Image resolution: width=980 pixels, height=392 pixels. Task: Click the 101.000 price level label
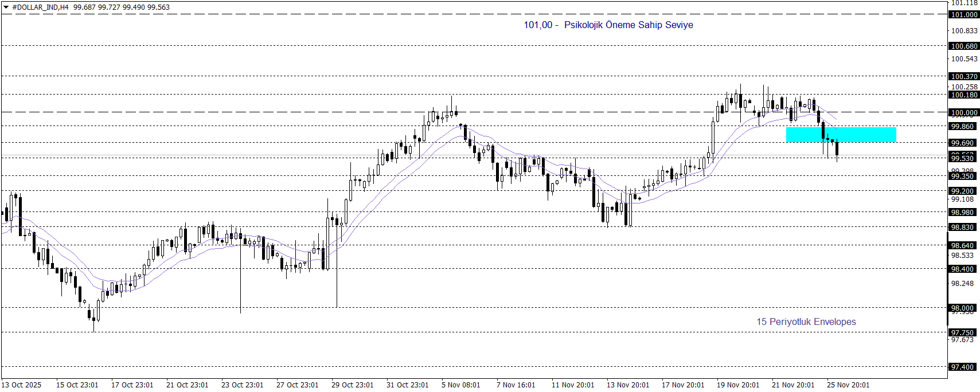click(963, 15)
